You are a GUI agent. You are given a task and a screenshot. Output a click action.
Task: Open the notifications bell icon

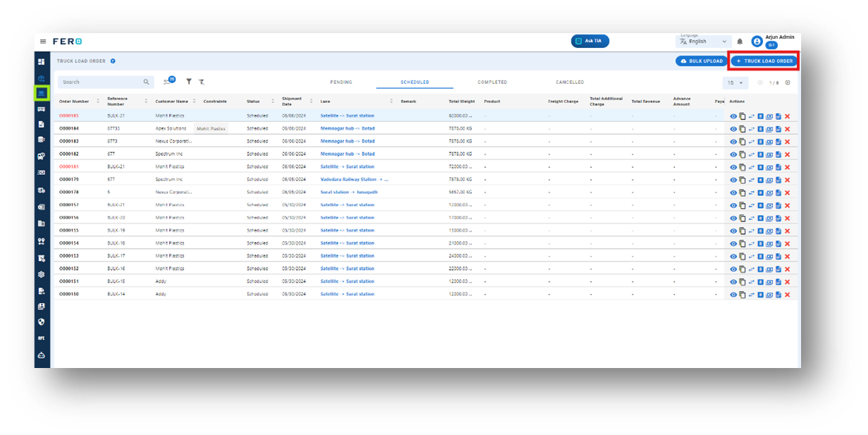(x=740, y=42)
